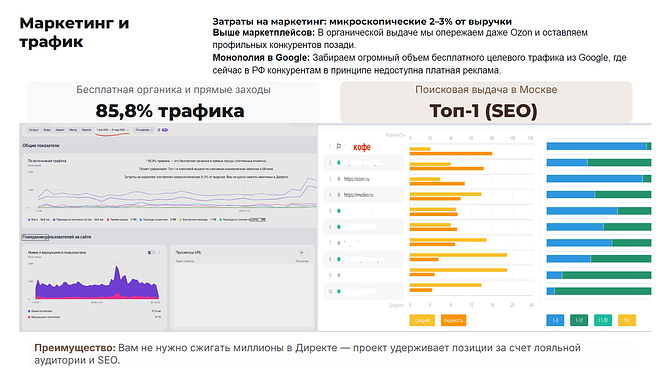The height and width of the screenshot is (371, 660).
Task: Toggle the orange Видимость legend button
Action: click(x=453, y=320)
